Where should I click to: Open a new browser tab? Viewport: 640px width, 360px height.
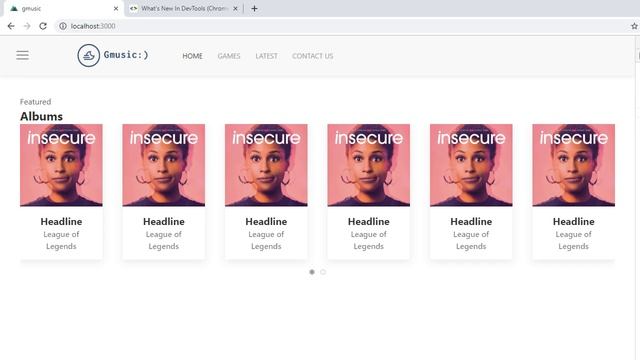(x=254, y=8)
